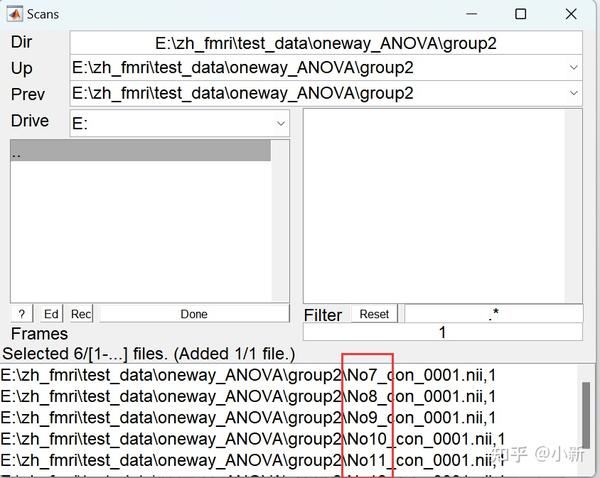The image size is (600, 478).
Task: Click the Filter pattern field showing .*
Action: tap(494, 314)
